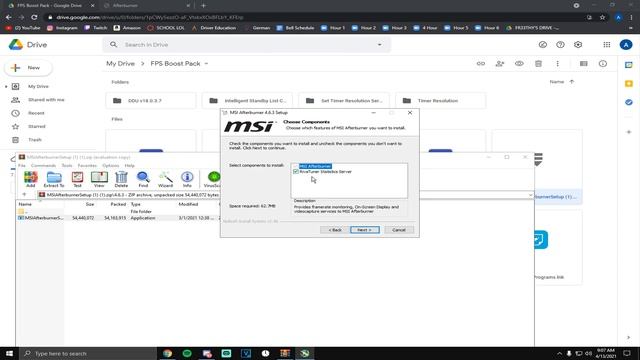This screenshot has width=640, height=360.
Task: Open the DDU v18.0.3.7 folder
Action: (151, 100)
